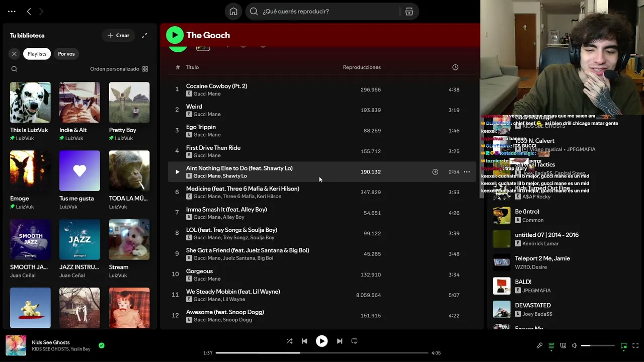Image resolution: width=644 pixels, height=362 pixels.
Task: Enter full screen player mode
Action: click(635, 346)
